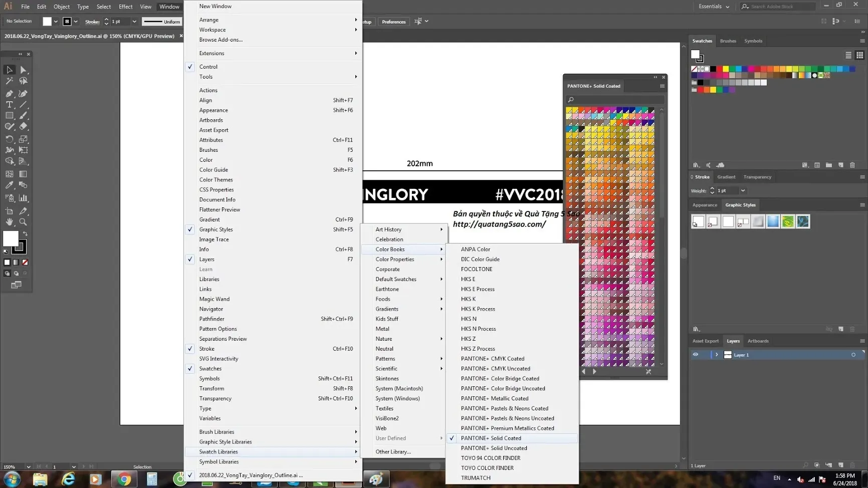Uncheck Graphic Styles in the Window menu
Viewport: 868px width, 488px height.
tap(216, 229)
